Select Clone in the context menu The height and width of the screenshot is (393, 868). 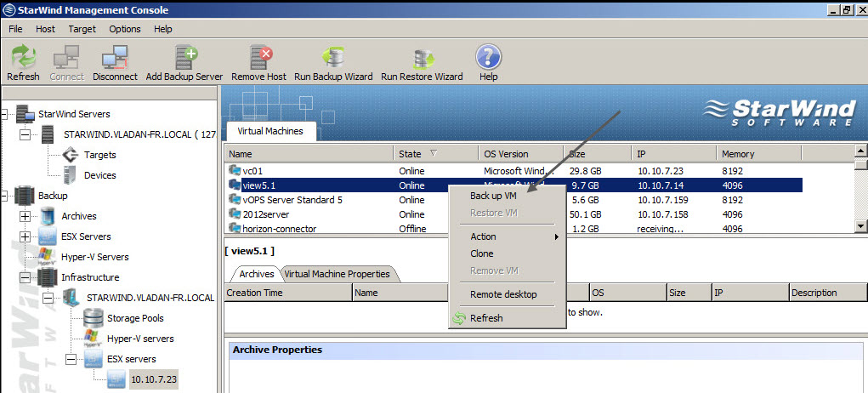click(482, 253)
